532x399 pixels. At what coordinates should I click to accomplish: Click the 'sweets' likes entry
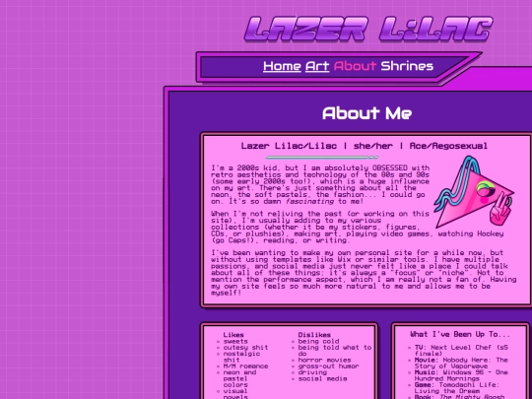tap(235, 341)
